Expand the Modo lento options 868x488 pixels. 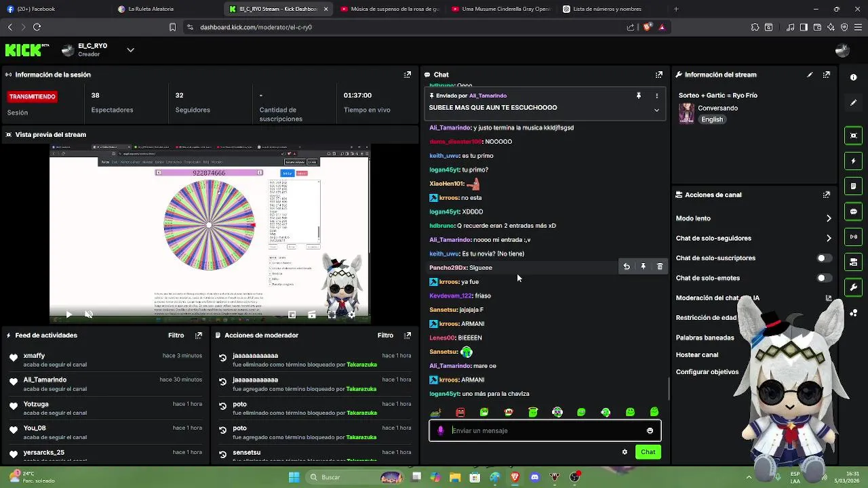[829, 218]
